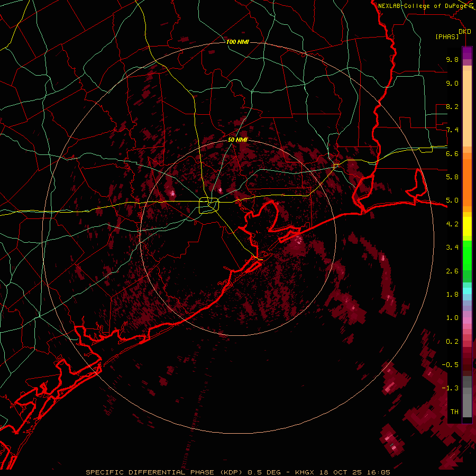This screenshot has width=476, height=476.
Task: Click the 50 NMI range ring label
Action: pos(237,140)
